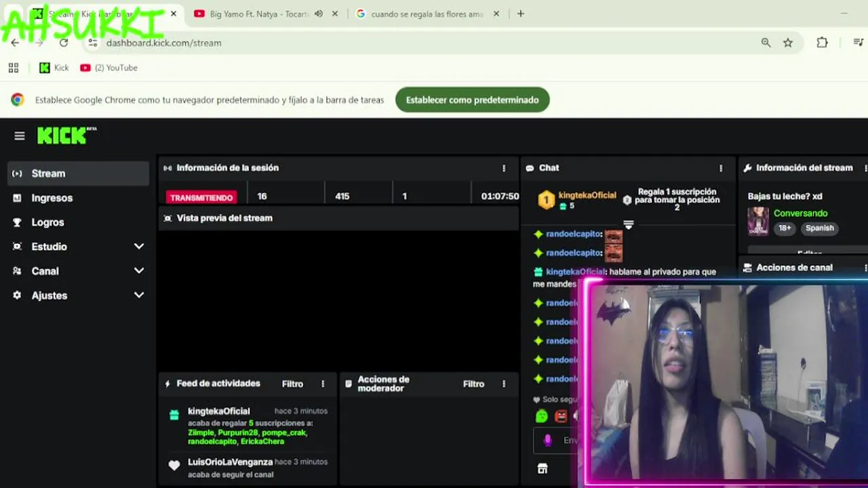Click the 01:07:50 session timer
868x488 pixels.
pos(500,197)
